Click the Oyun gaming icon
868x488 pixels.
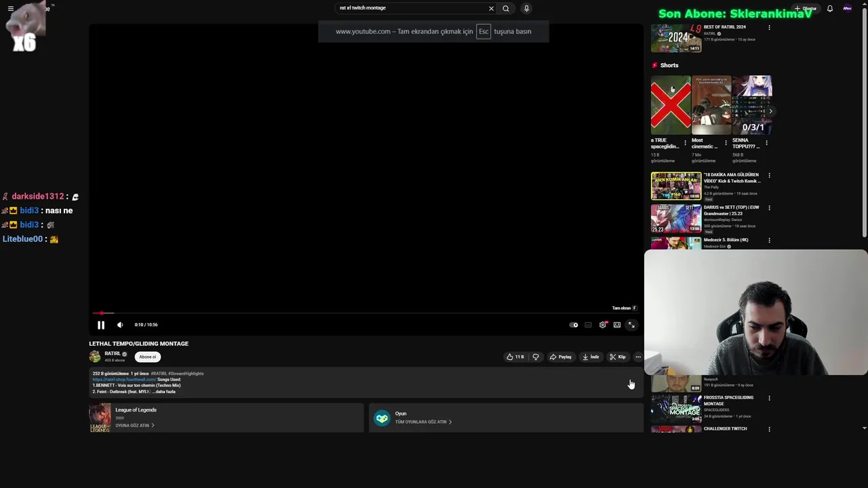pos(382,418)
